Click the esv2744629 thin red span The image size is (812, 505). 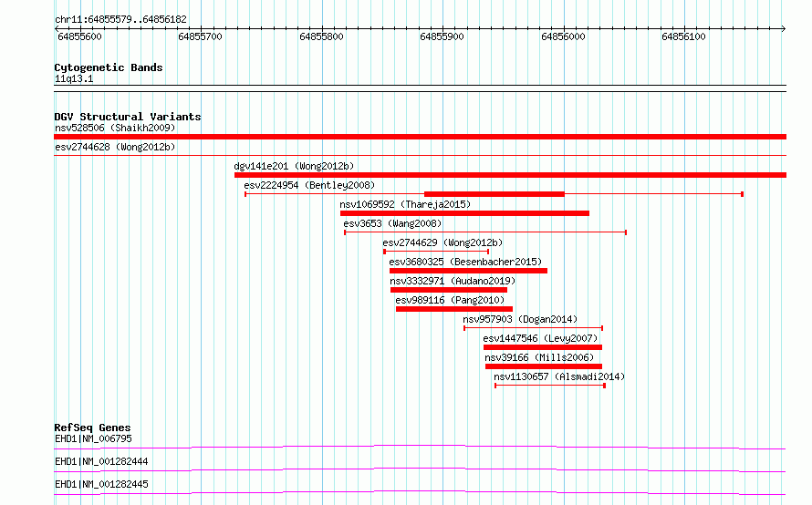[x=436, y=252]
